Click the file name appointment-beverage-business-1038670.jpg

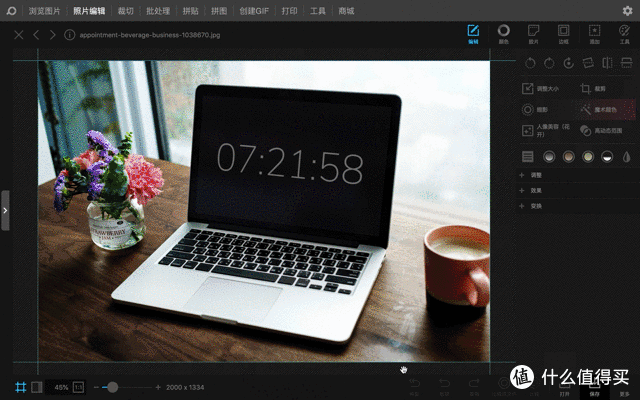(x=150, y=35)
